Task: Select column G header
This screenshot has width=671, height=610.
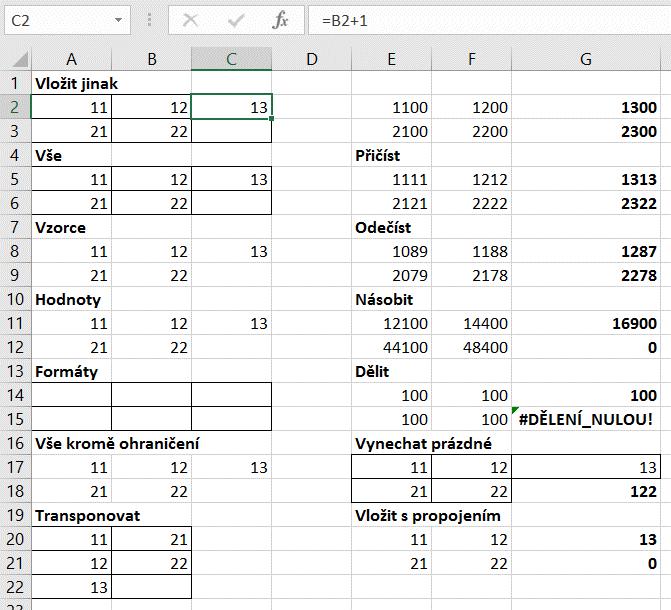Action: click(586, 59)
